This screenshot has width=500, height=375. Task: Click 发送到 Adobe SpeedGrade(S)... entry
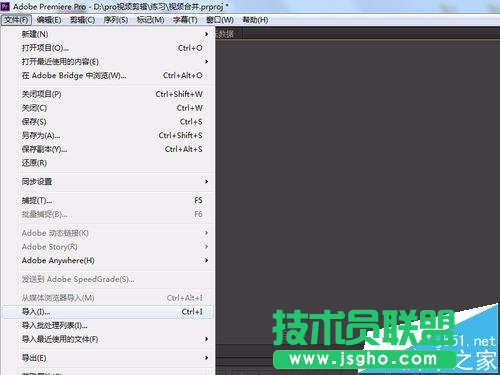(107, 279)
